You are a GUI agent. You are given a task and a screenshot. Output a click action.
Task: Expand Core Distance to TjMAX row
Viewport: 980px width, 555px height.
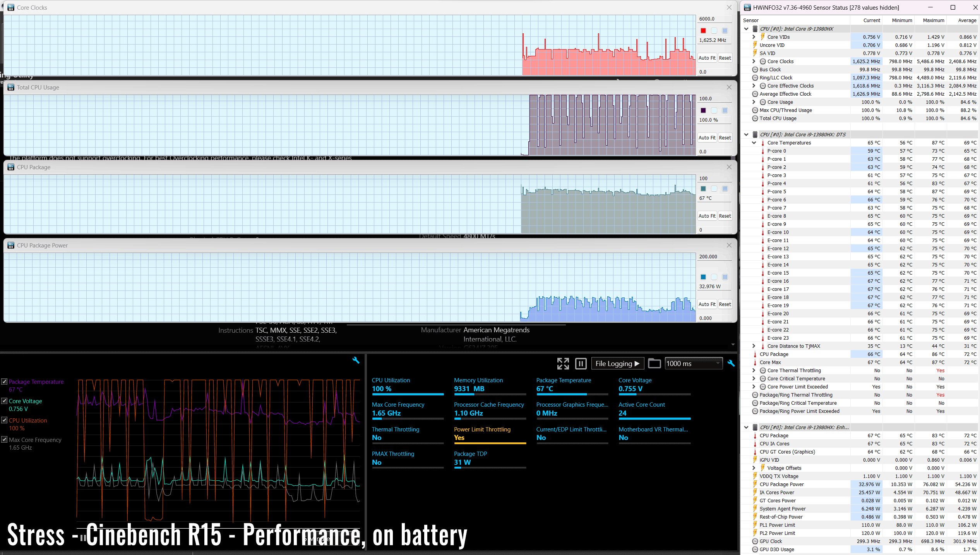point(754,346)
